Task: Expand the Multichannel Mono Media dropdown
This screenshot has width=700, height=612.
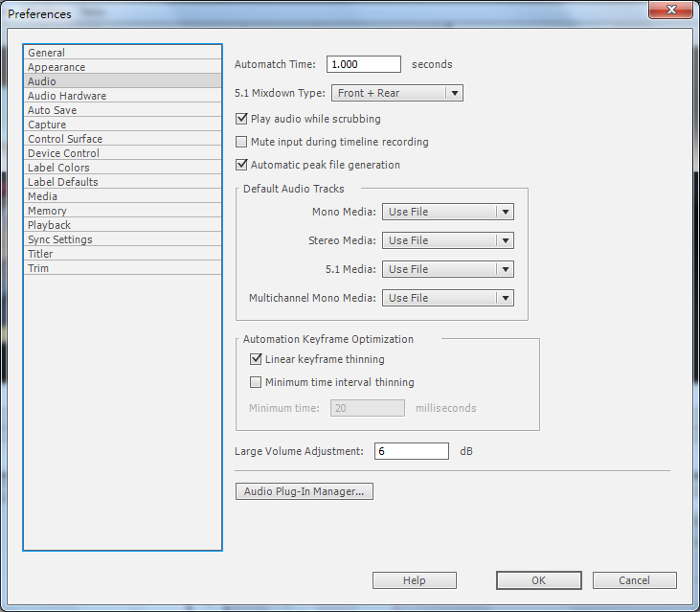Action: point(448,298)
